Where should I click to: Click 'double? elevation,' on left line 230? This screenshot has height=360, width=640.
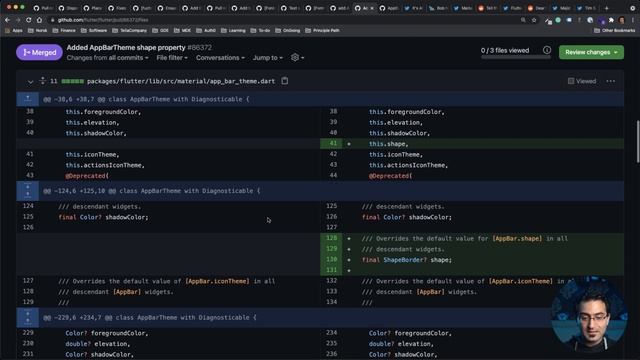pos(98,344)
